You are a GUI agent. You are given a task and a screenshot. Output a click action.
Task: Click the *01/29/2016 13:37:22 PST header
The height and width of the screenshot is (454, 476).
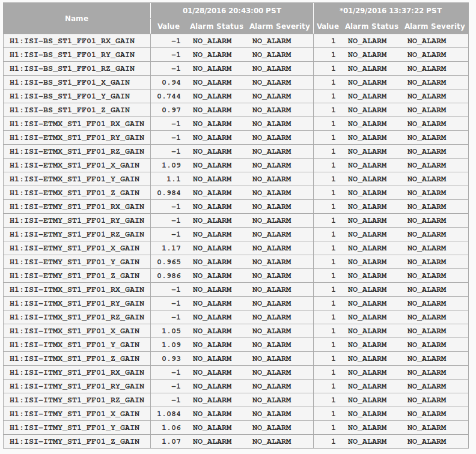coord(391,11)
